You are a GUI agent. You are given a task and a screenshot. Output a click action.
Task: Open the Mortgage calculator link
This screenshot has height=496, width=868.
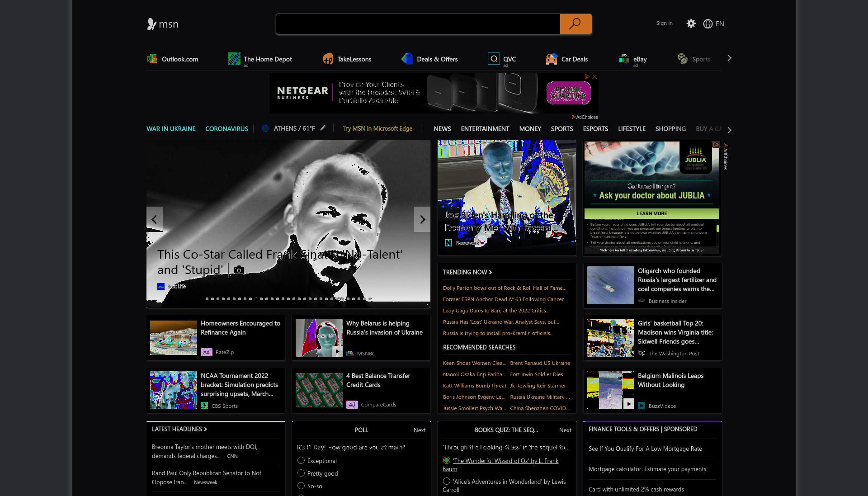click(647, 469)
